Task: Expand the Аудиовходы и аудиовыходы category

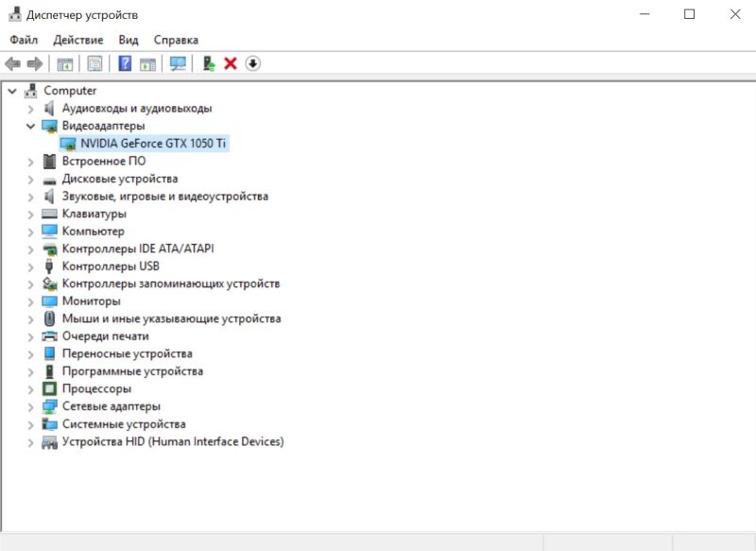Action: point(30,109)
